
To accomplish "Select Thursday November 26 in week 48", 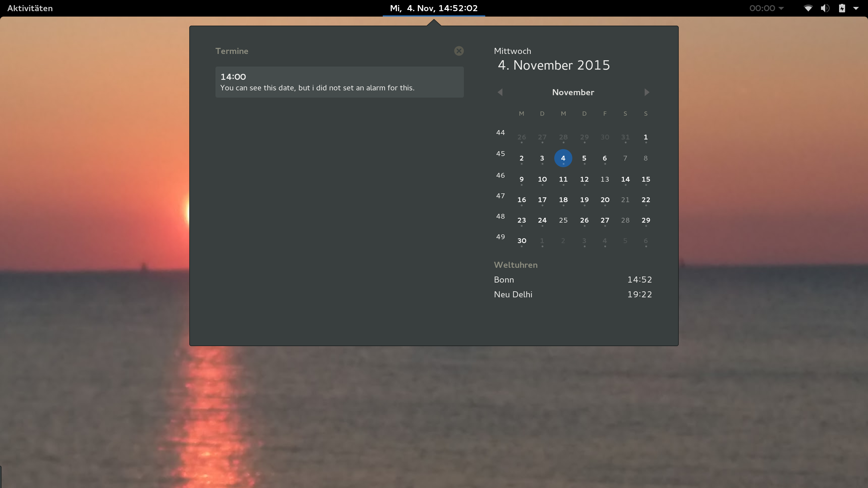I will tap(584, 220).
